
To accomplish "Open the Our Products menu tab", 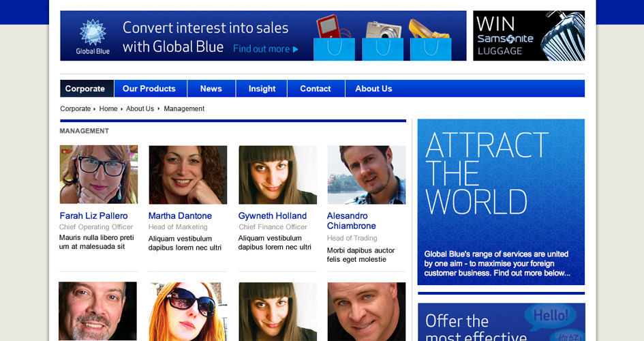I will tap(151, 89).
